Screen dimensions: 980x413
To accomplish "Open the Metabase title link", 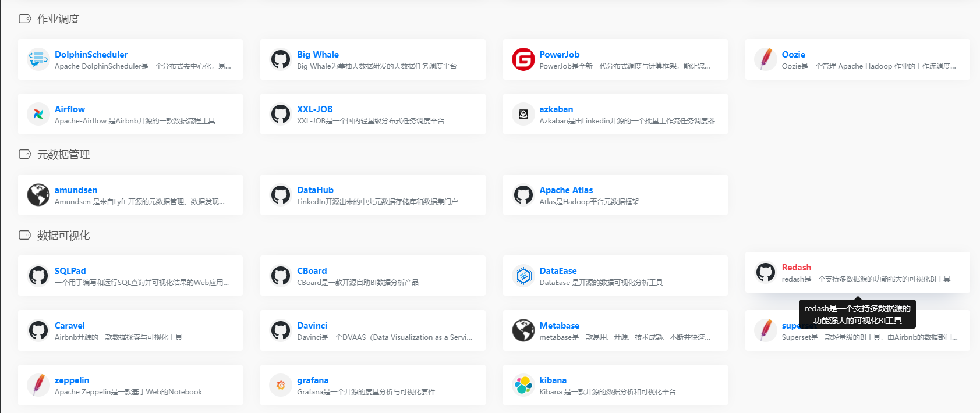I will click(559, 326).
